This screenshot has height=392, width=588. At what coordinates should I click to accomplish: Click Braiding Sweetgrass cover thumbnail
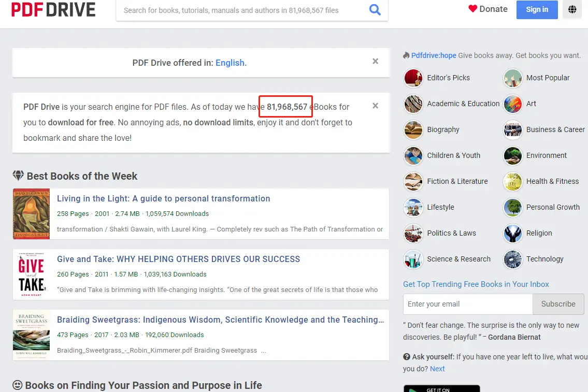pos(32,335)
